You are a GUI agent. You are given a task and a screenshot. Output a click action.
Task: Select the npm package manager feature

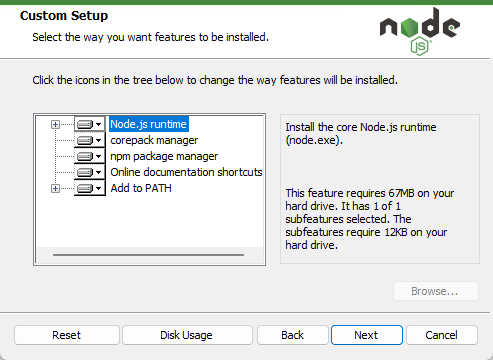tap(164, 156)
